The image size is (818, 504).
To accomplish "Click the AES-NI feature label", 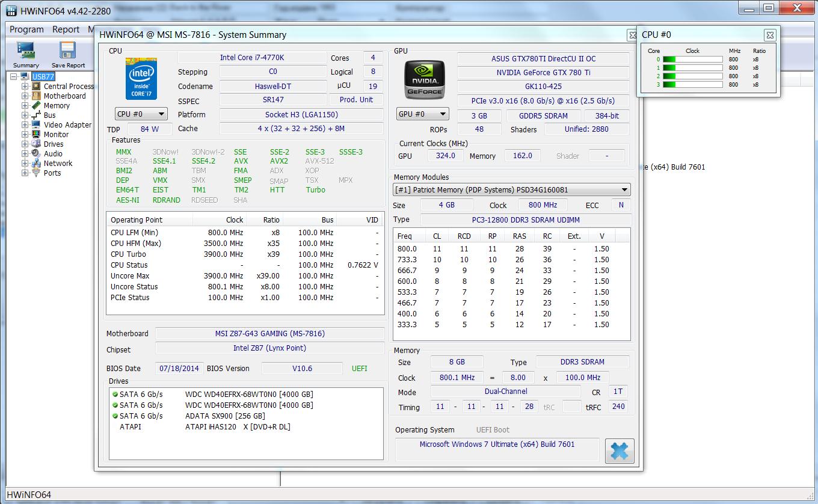I will point(128,200).
